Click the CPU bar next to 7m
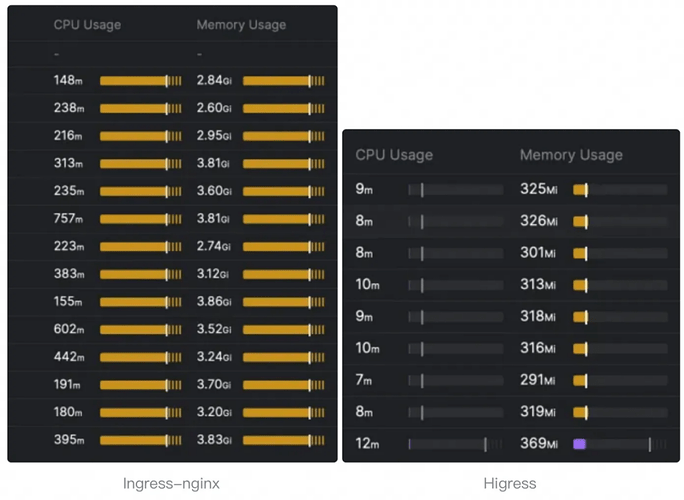 (455, 381)
